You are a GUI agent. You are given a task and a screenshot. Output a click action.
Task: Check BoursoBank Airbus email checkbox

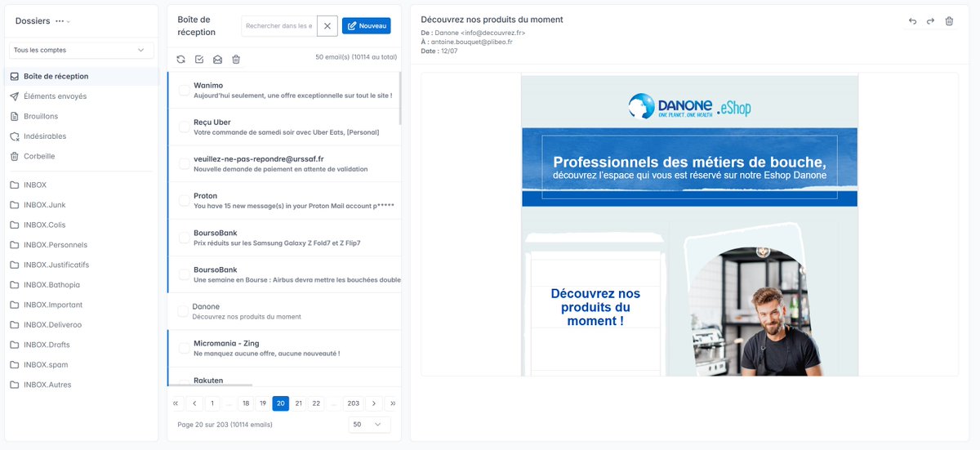185,274
